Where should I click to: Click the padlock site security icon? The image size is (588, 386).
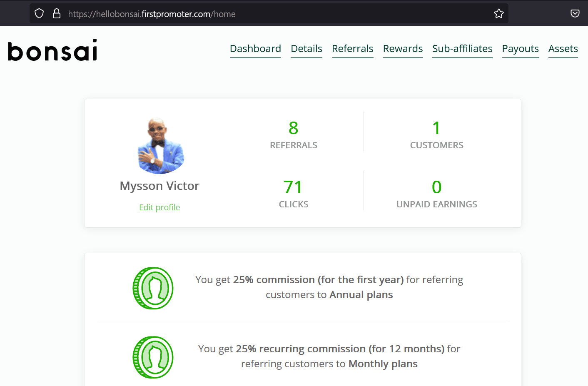point(57,14)
